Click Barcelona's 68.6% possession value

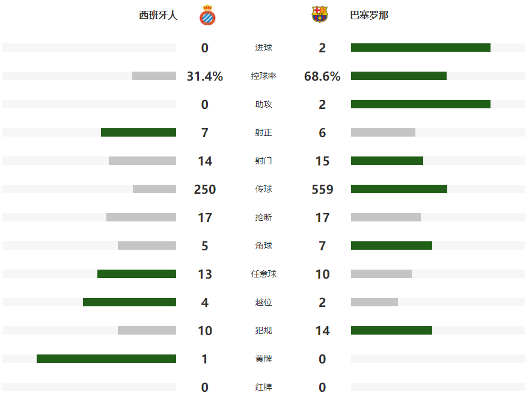point(322,76)
